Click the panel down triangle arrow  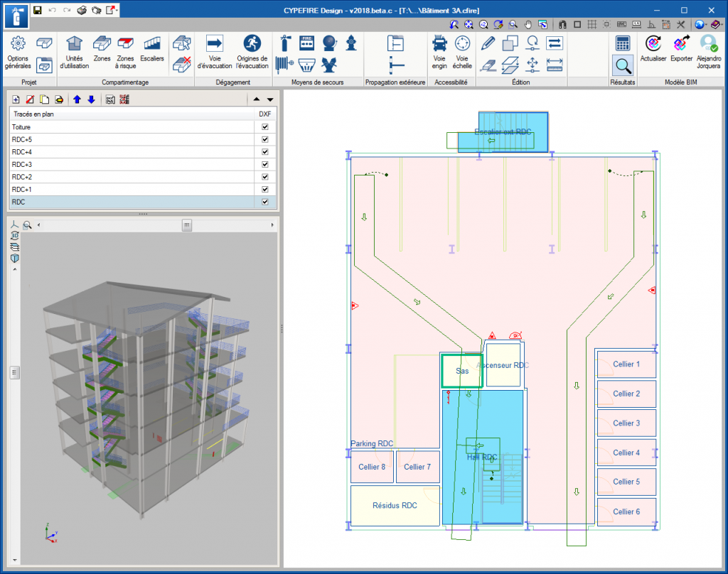pos(269,99)
